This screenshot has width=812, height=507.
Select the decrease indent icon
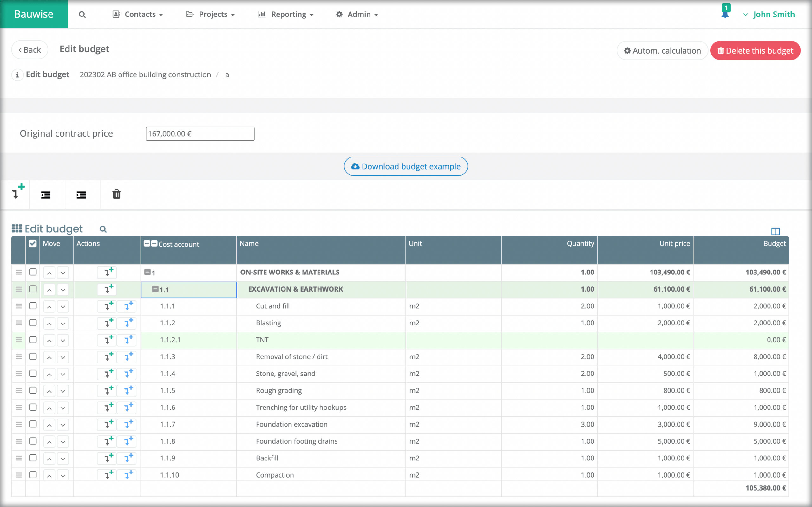coord(46,195)
